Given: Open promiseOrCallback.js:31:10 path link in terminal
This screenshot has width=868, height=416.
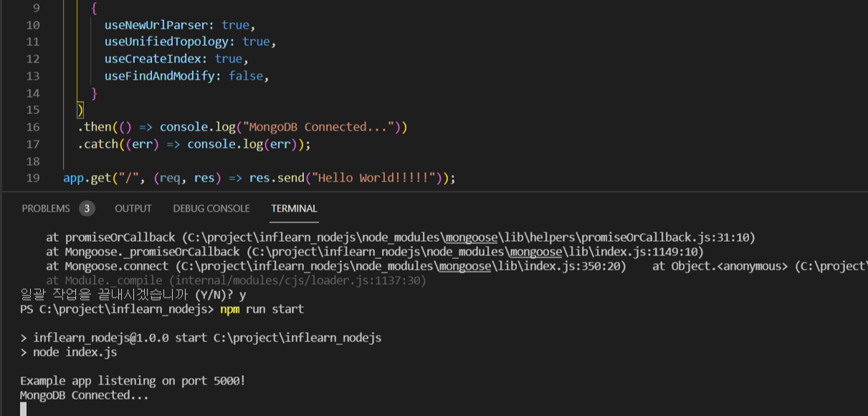Looking at the screenshot, I should (x=469, y=237).
